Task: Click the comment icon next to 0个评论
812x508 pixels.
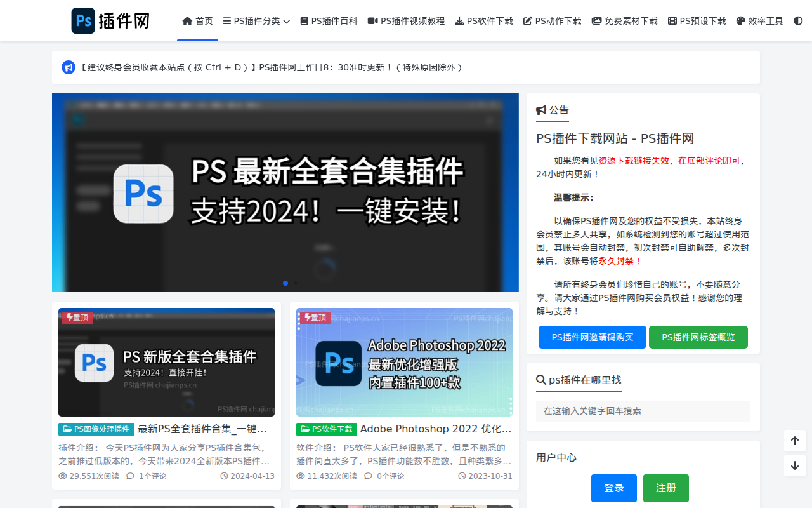Action: pos(368,476)
